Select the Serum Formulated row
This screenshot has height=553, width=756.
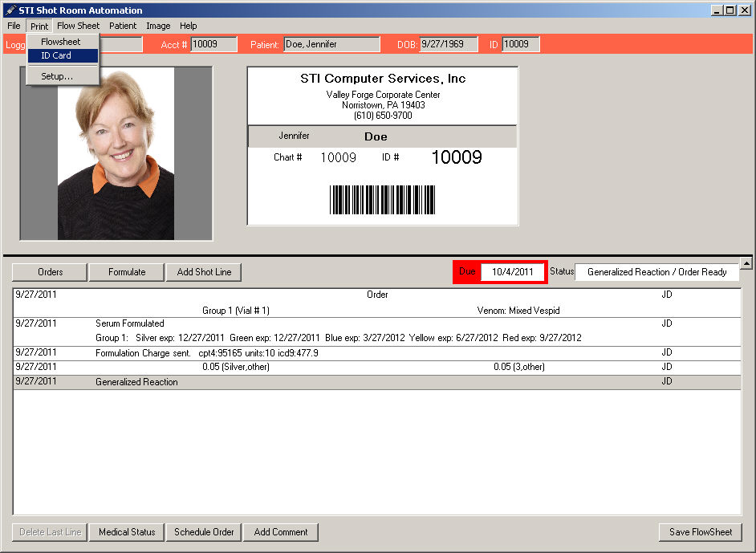click(x=377, y=331)
